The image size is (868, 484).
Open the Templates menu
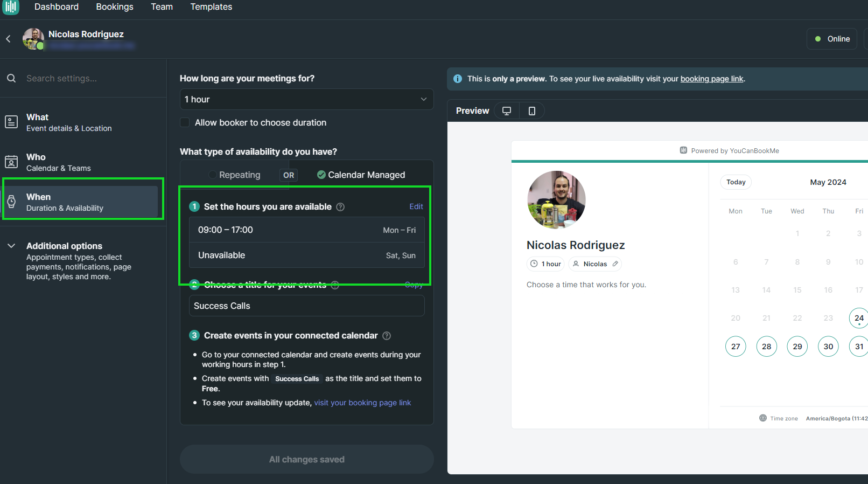211,7
